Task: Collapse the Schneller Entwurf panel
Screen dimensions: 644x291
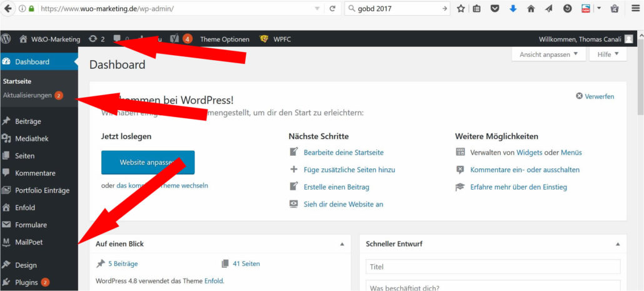Action: [618, 244]
